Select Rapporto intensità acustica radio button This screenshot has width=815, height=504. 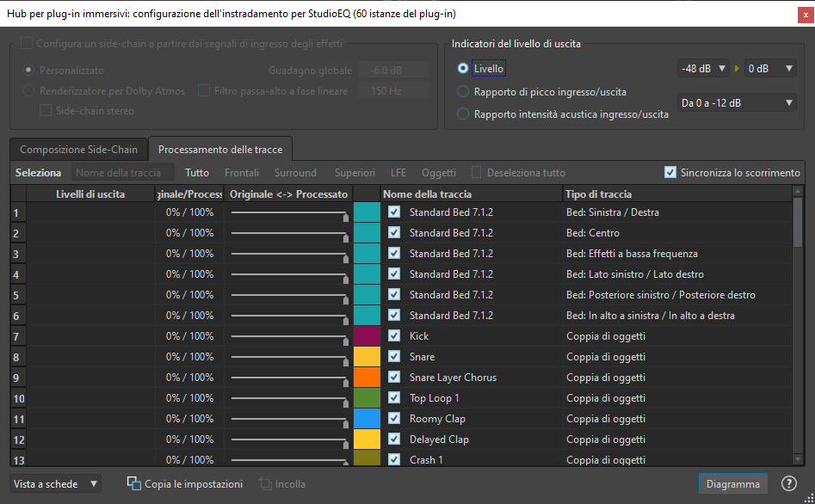464,114
